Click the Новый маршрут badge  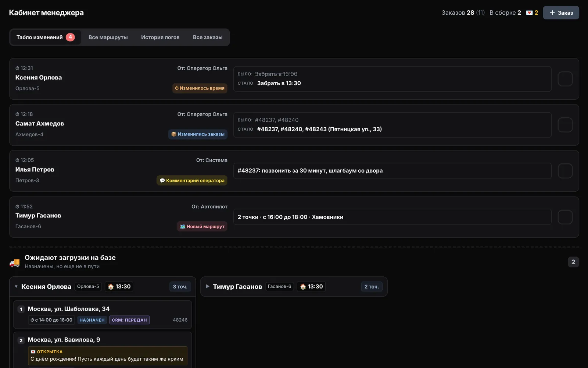pyautogui.click(x=202, y=226)
